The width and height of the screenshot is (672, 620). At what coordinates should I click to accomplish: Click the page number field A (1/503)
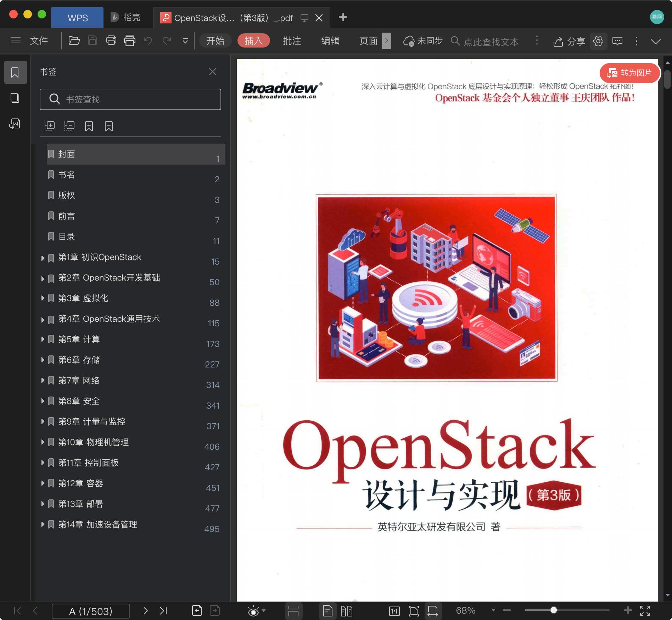pos(91,611)
